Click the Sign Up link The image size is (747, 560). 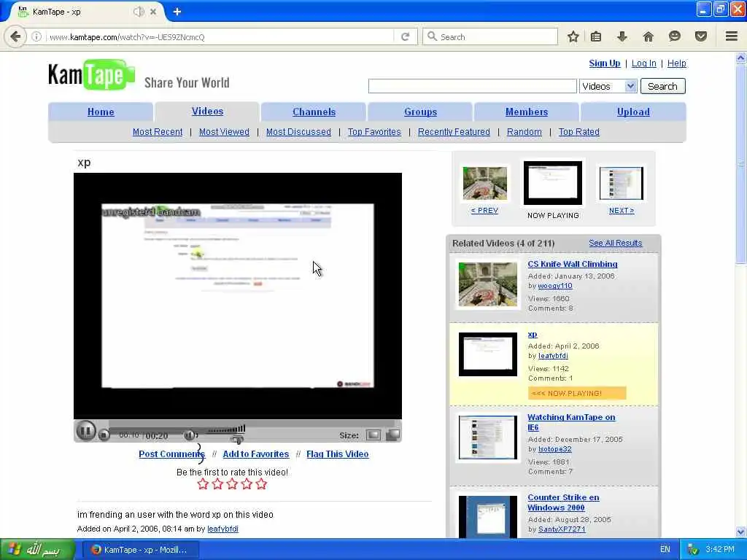605,63
